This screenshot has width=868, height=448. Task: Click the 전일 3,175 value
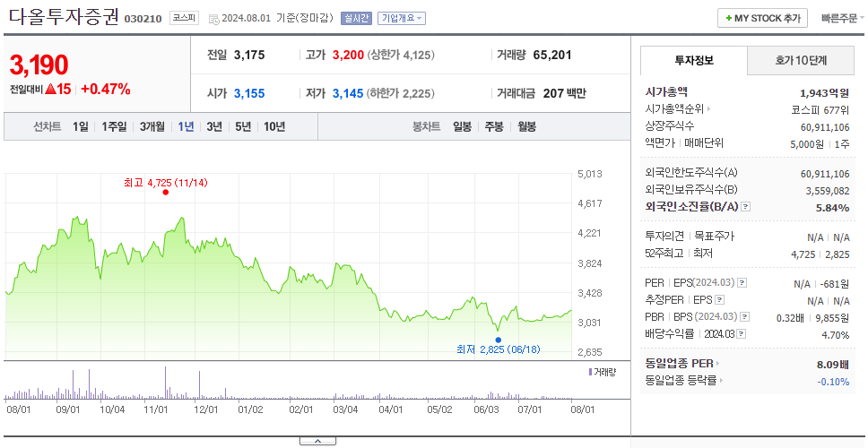click(249, 55)
